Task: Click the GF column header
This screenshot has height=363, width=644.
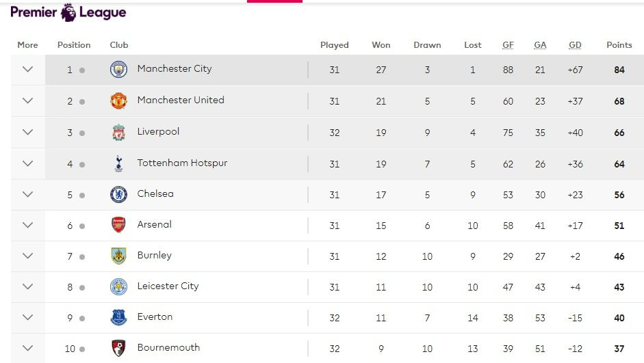Action: pos(508,45)
